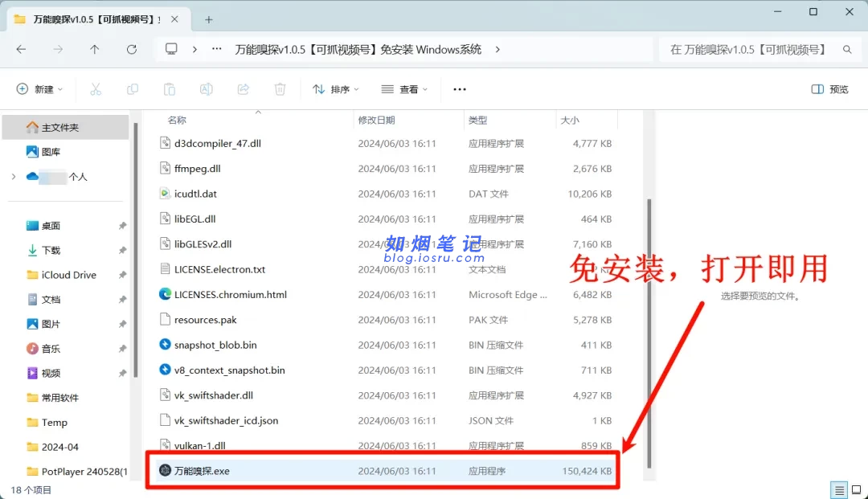Click pin icon beside 文档

[x=122, y=299]
